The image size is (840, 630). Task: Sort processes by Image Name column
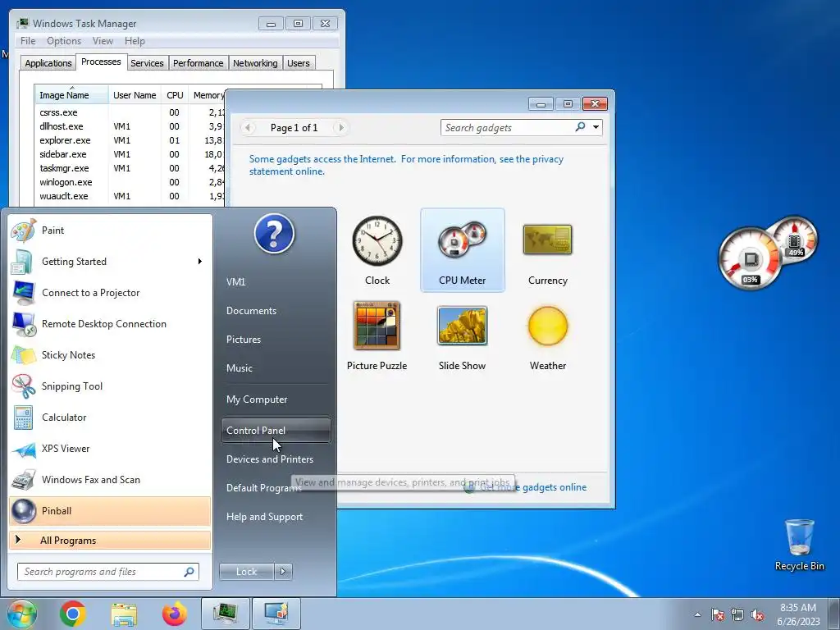pyautogui.click(x=71, y=95)
